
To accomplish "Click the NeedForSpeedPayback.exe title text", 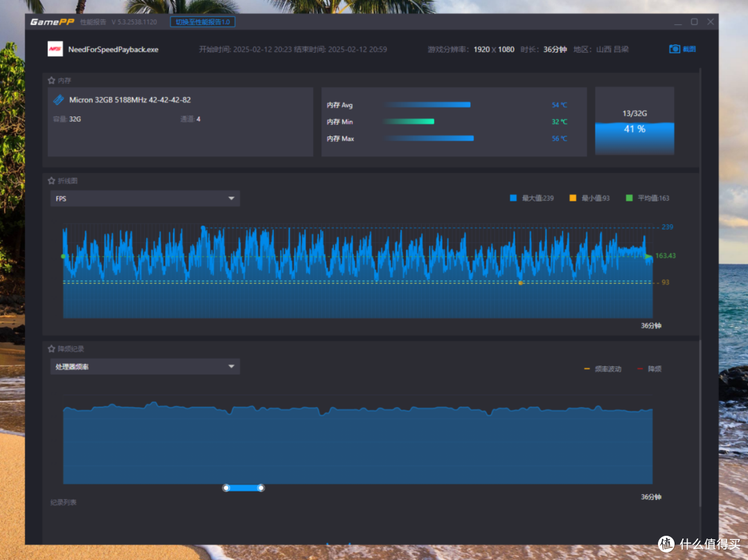I will pos(114,50).
